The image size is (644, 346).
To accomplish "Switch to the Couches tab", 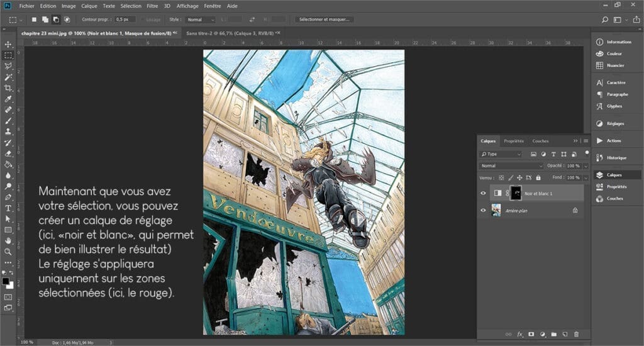I will [x=540, y=141].
